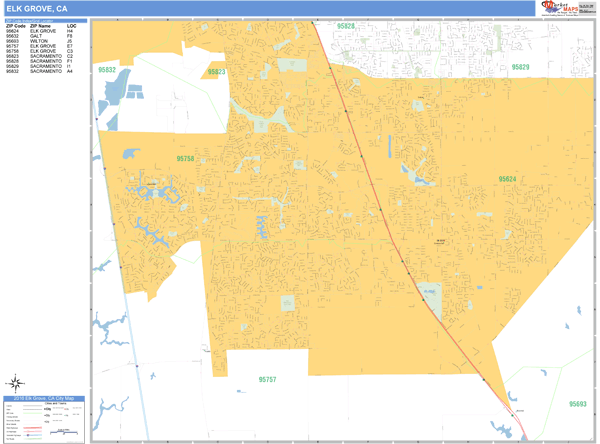Viewport: 600px width, 444px height.
Task: Click the compass rose symbol
Action: pos(15,383)
